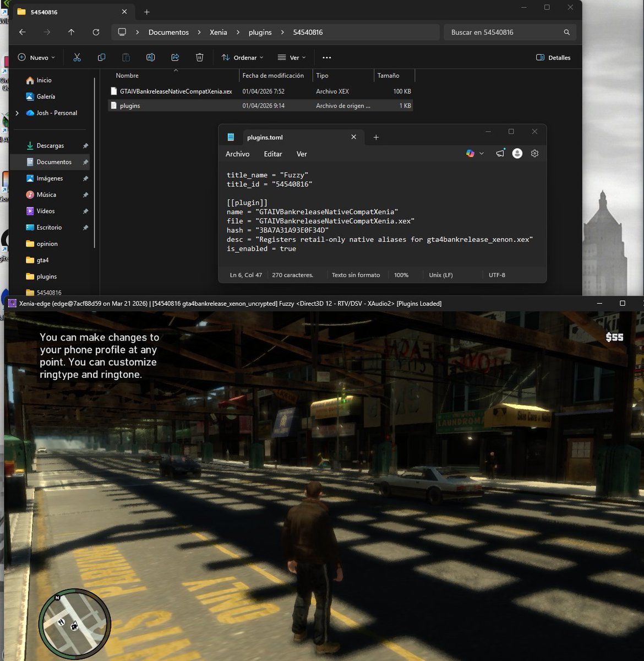Screen dimensions: 644x661
Task: Click Xenia in the address breadcrumb
Action: tap(219, 32)
